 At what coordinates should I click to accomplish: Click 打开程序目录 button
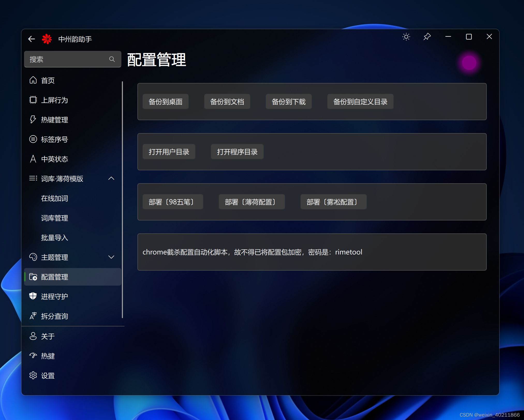coord(237,152)
